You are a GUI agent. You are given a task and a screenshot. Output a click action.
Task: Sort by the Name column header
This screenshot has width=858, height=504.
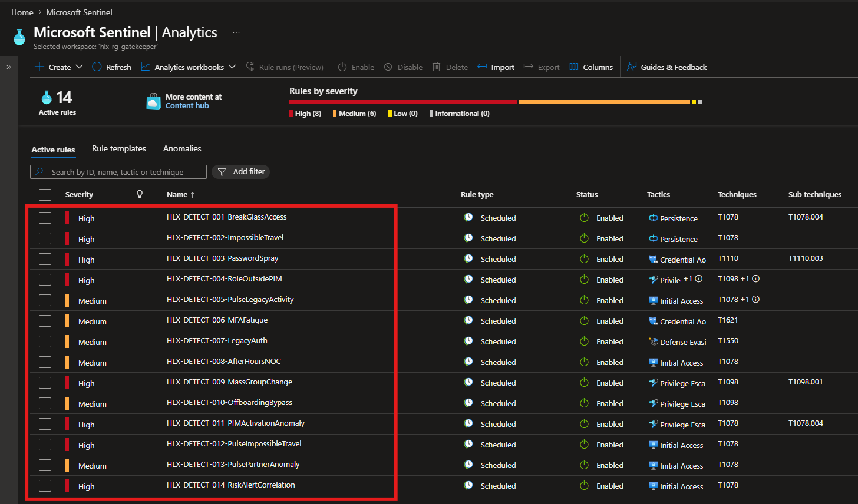point(180,195)
